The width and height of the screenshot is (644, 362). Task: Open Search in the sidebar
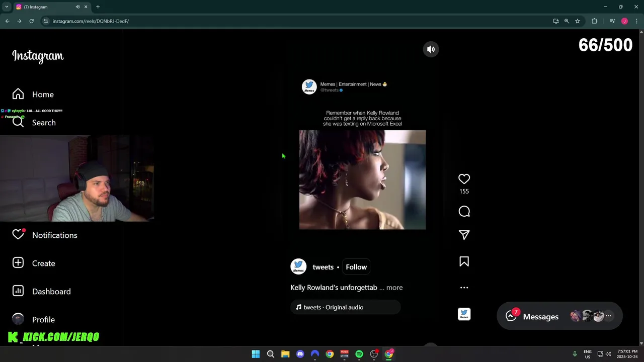click(x=34, y=123)
